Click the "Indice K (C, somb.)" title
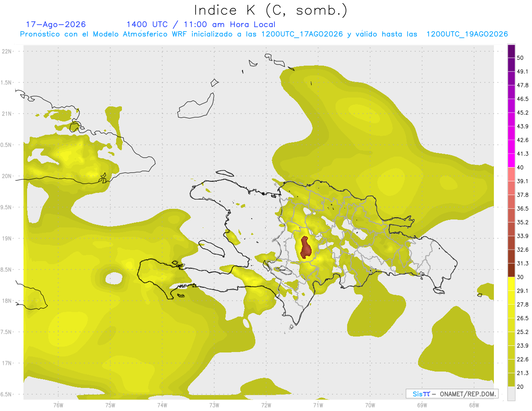Image resolution: width=532 pixels, height=411 pixels. click(271, 10)
